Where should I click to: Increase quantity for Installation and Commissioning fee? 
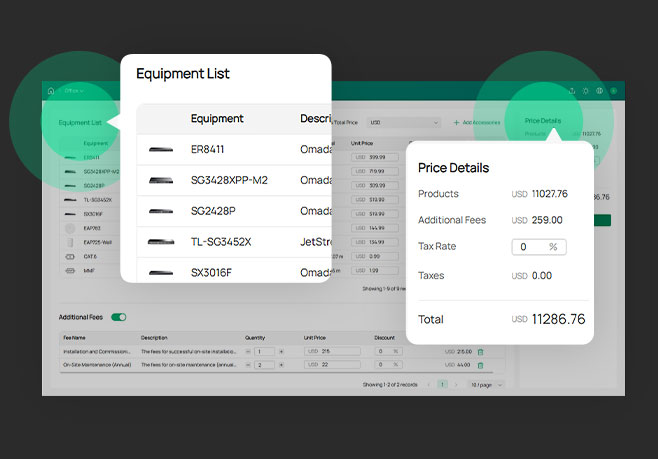pos(281,352)
